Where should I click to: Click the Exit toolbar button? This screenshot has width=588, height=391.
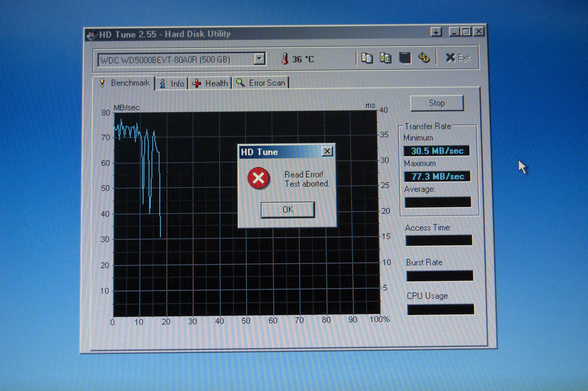(x=457, y=58)
